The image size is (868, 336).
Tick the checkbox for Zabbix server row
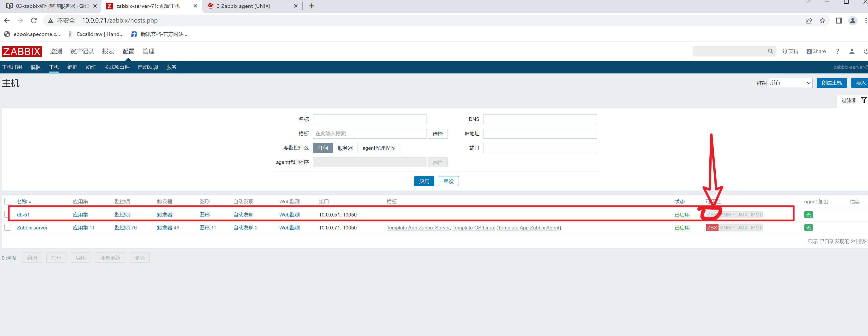point(8,228)
